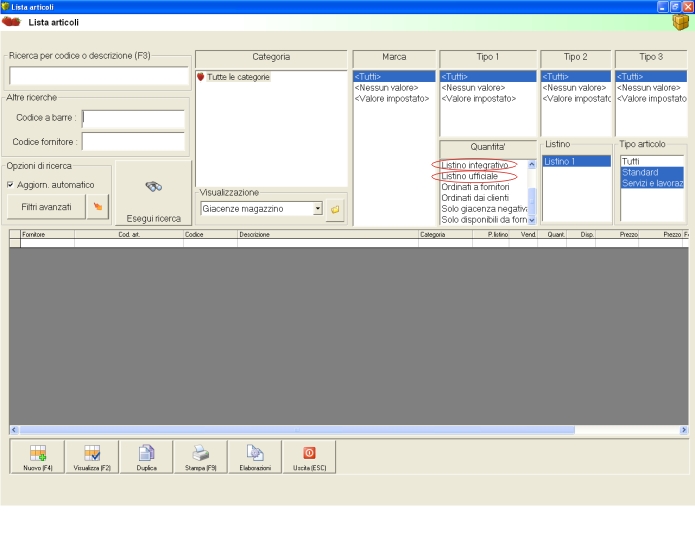Sort by Descrizione column header

[x=328, y=235]
